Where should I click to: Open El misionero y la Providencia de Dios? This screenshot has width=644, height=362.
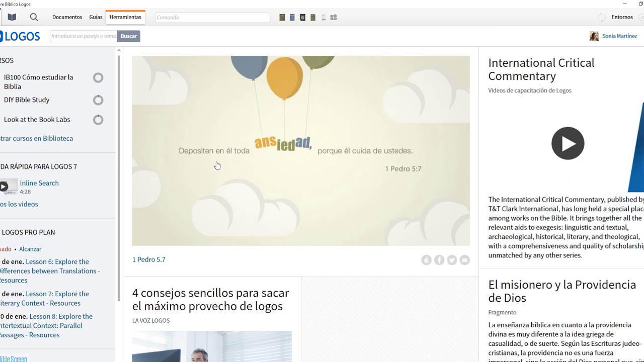click(x=562, y=291)
